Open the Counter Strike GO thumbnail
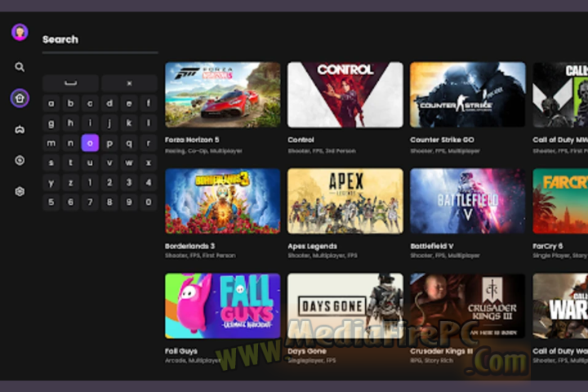Screen dimensions: 588x392 [468, 95]
